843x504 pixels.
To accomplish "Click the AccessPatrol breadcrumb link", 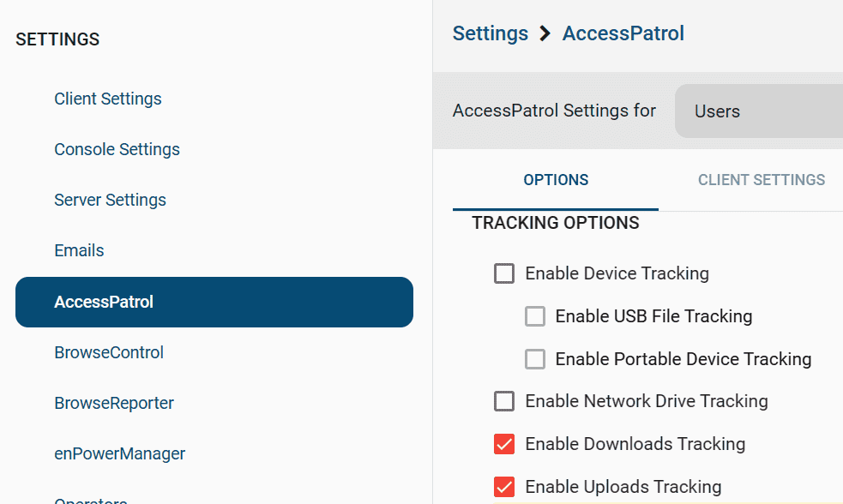I will coord(623,33).
